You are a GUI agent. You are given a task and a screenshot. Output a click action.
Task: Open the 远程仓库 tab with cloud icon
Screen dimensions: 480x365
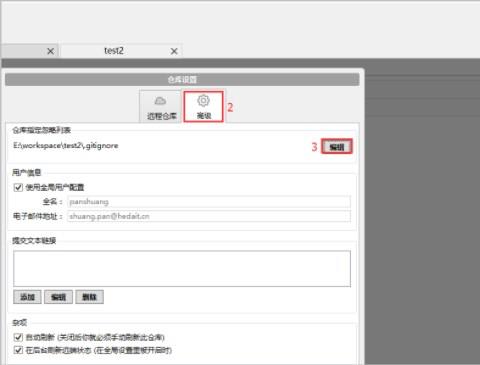[x=161, y=107]
